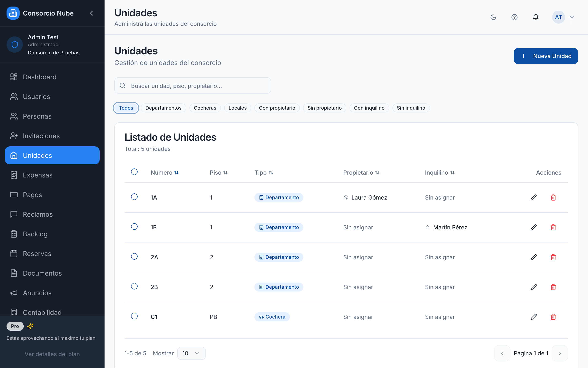Viewport: 588px width, 368px height.
Task: Focus the Buscar unidad search field
Action: pyautogui.click(x=193, y=85)
